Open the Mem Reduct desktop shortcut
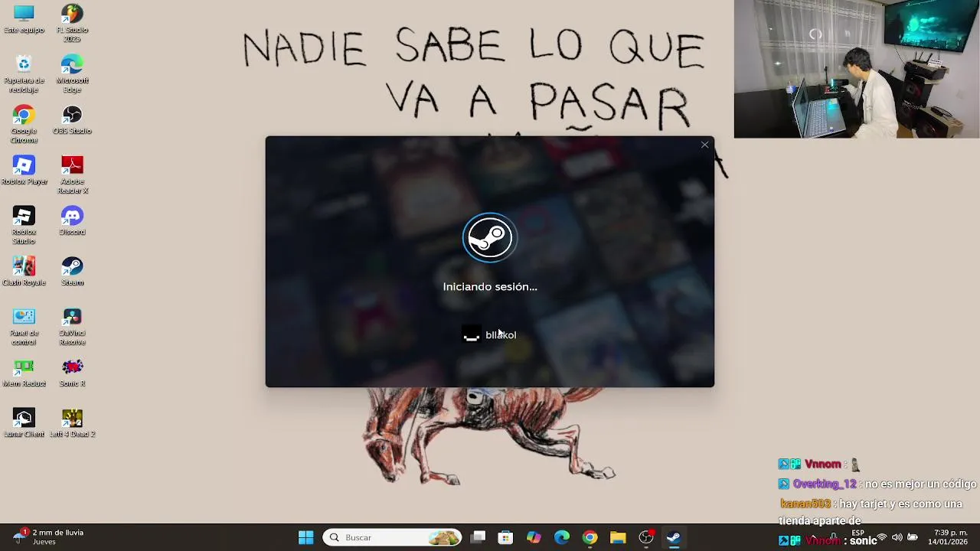The width and height of the screenshot is (980, 551). (x=24, y=373)
